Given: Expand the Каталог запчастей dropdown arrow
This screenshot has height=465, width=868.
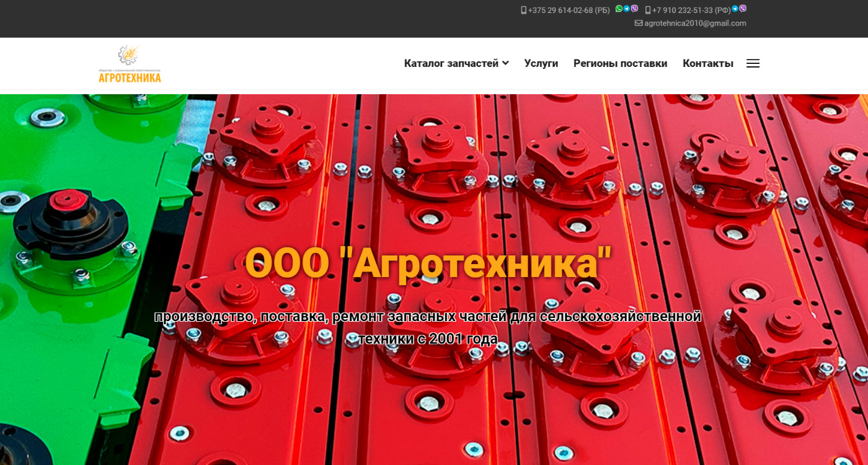Looking at the screenshot, I should pos(505,63).
